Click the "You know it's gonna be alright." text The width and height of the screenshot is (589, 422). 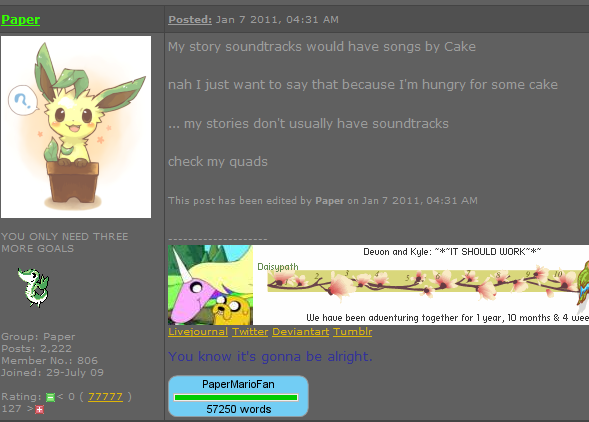[270, 356]
